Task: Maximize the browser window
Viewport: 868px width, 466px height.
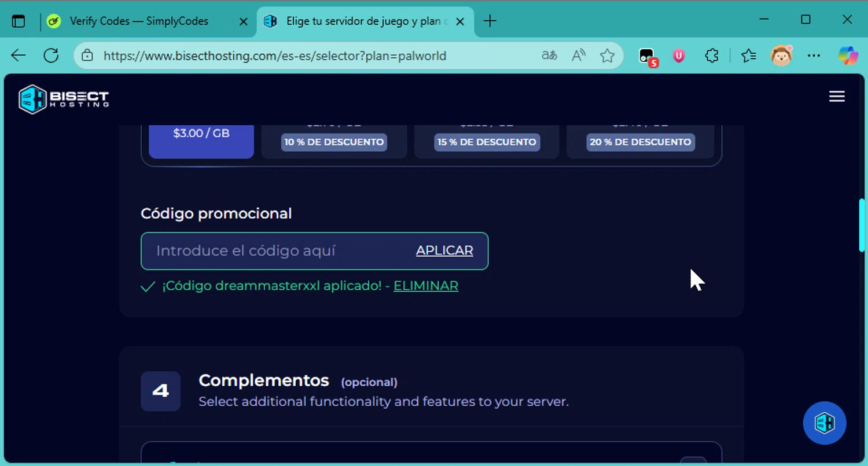Action: [806, 20]
